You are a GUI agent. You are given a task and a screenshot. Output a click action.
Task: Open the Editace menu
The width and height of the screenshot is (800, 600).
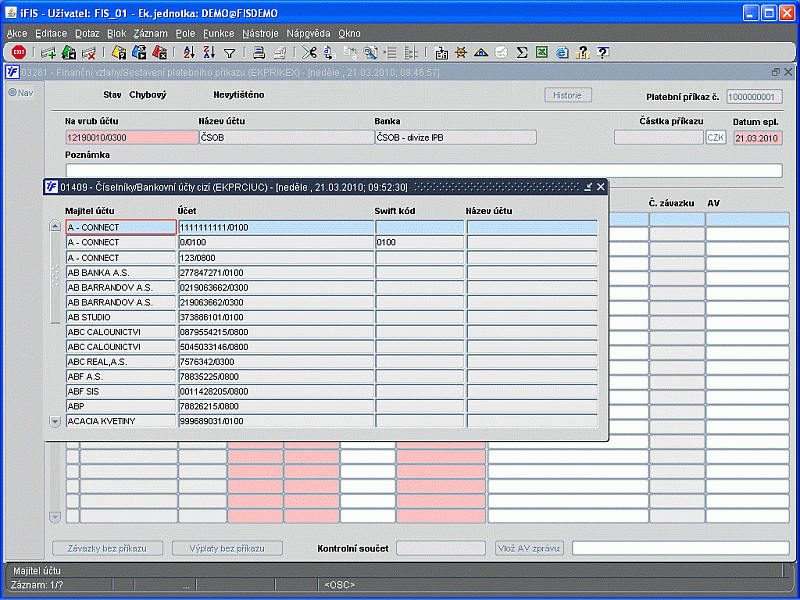[x=51, y=34]
